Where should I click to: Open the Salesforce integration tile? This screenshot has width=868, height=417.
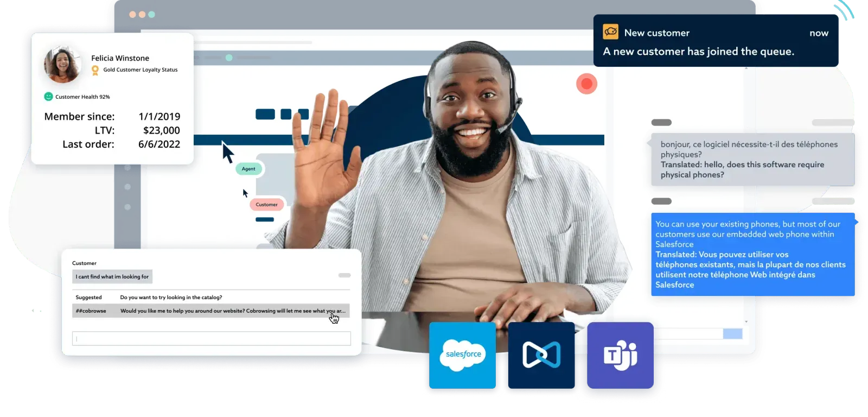coord(462,355)
